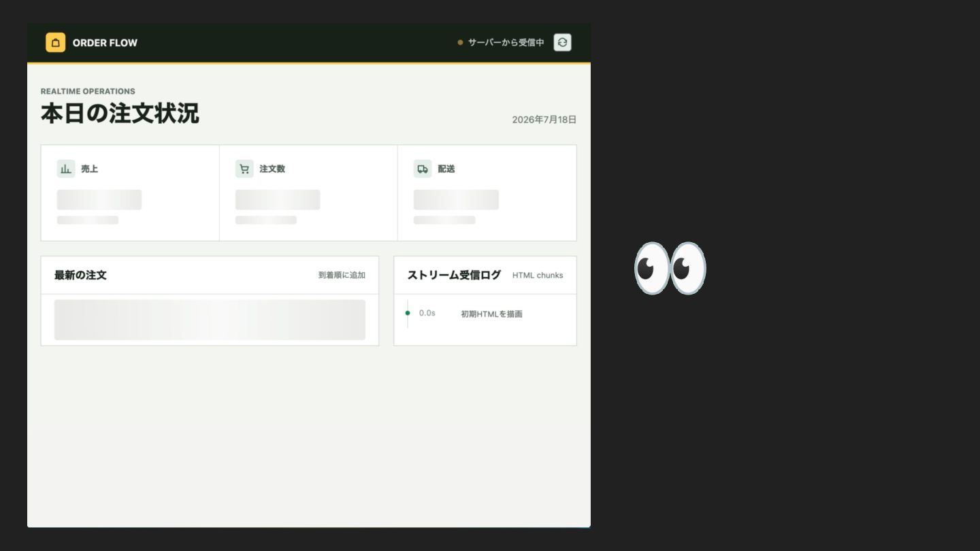This screenshot has height=551, width=980.
Task: Click the 0.0s timestamp in the log
Action: [x=427, y=314]
